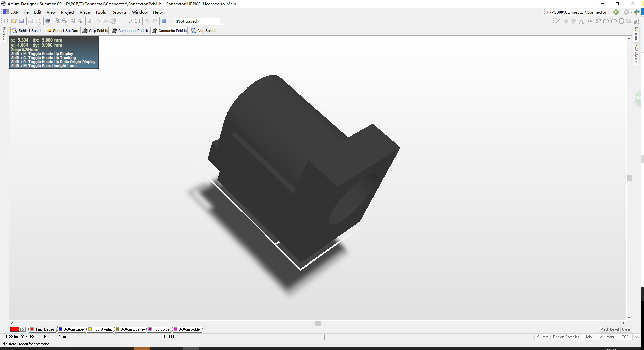Click the Print icon in the toolbar
This screenshot has width=644, height=350.
[x=31, y=21]
